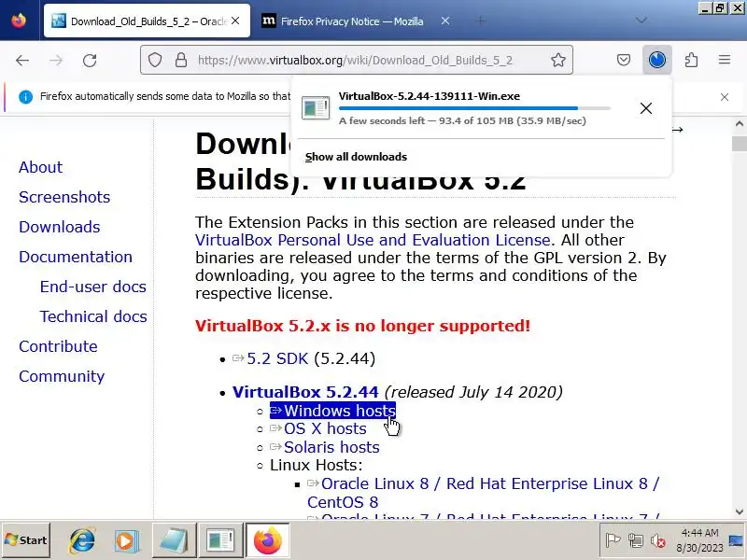Bookmark this page with the star

tap(557, 60)
